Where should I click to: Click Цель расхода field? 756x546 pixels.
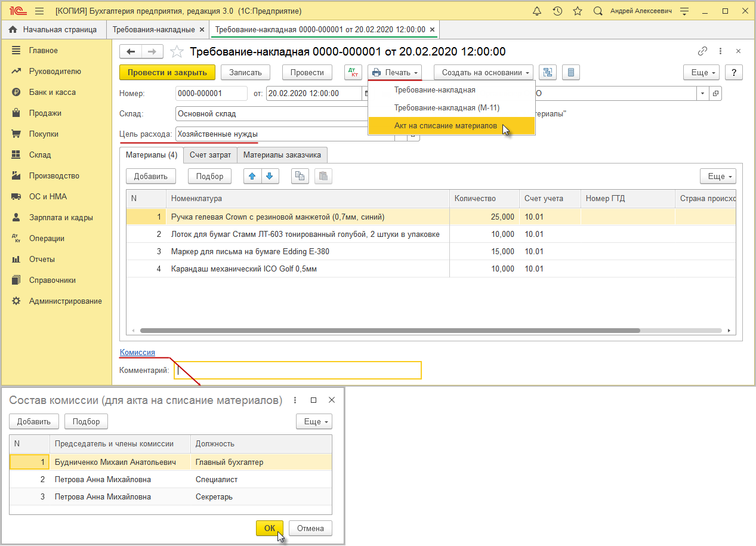pyautogui.click(x=285, y=134)
